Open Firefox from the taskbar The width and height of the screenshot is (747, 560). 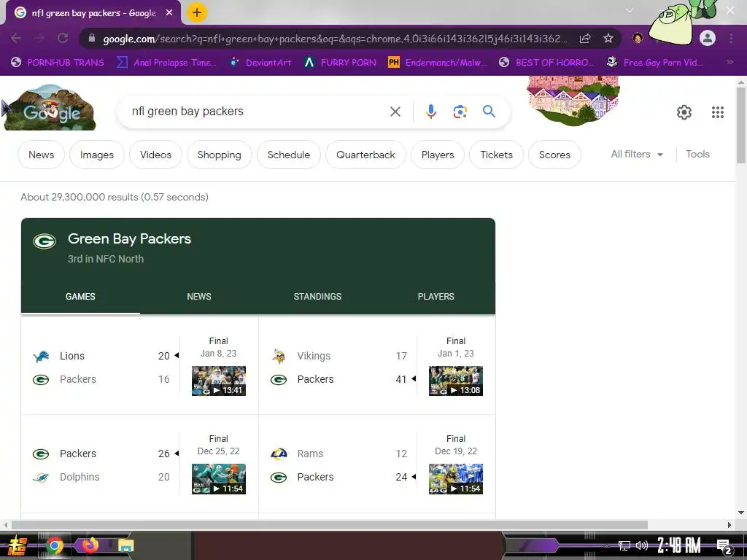(x=90, y=545)
